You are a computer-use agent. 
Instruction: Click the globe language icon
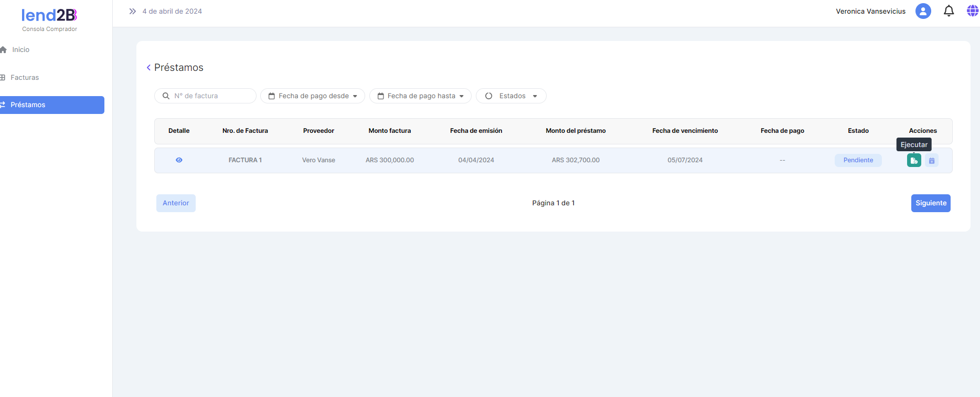972,11
